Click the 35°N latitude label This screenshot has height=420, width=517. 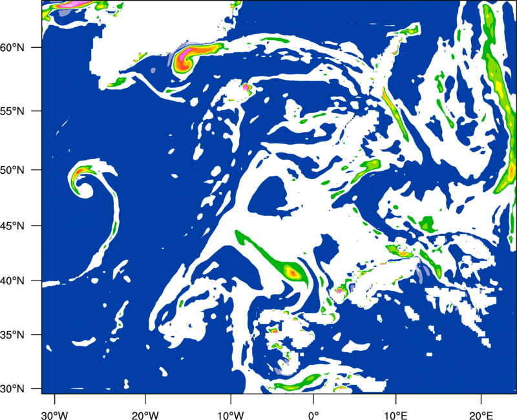(x=12, y=335)
